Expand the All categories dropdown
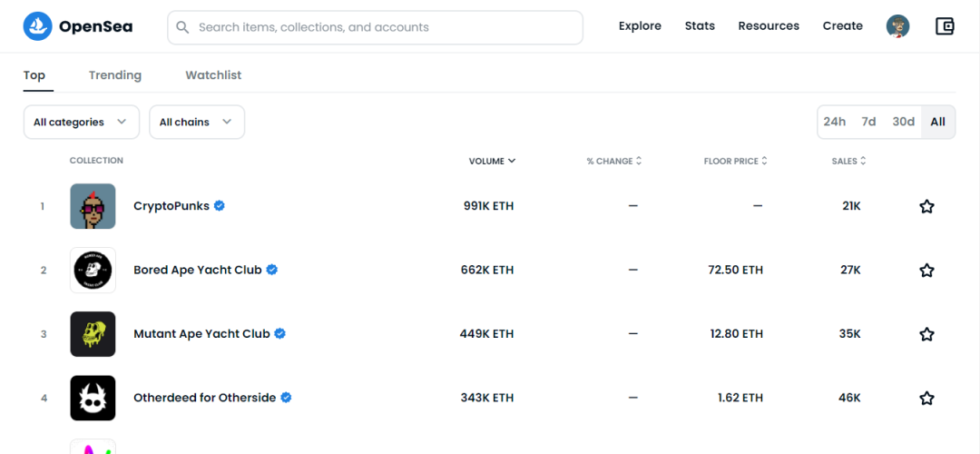 (81, 123)
